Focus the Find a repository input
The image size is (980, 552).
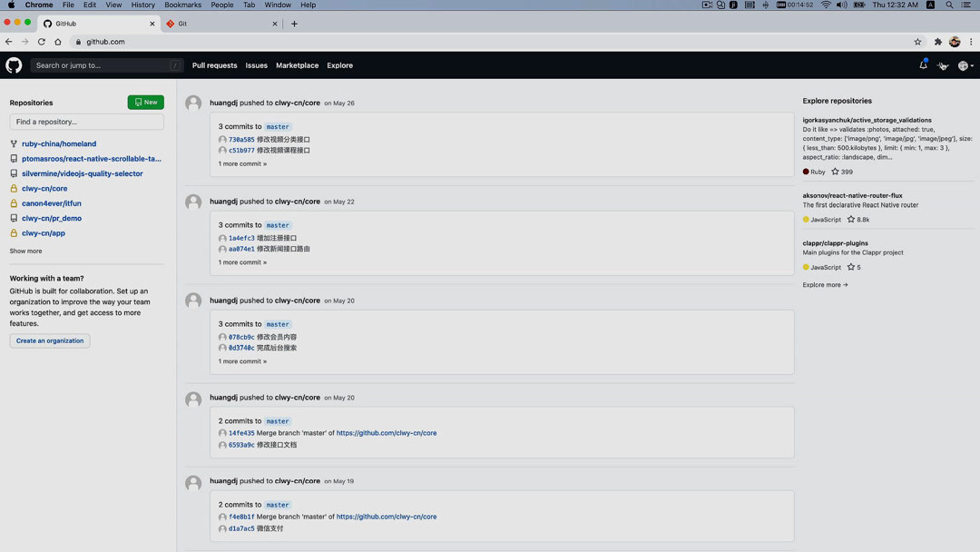click(x=86, y=122)
